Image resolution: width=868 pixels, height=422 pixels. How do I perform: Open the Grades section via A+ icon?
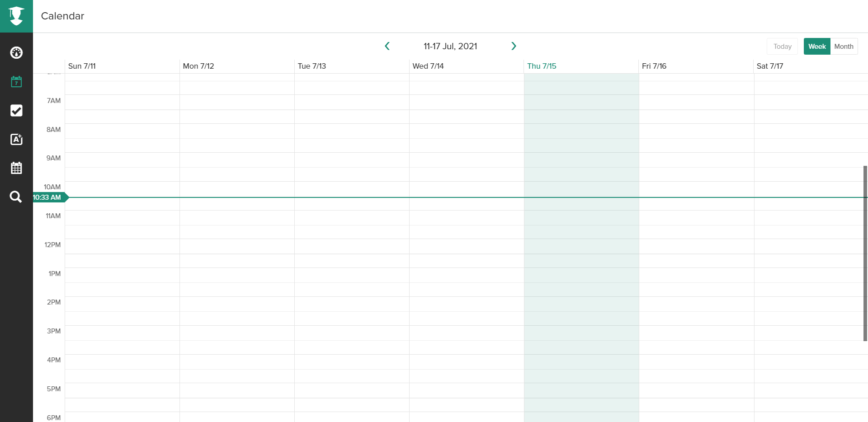point(16,140)
